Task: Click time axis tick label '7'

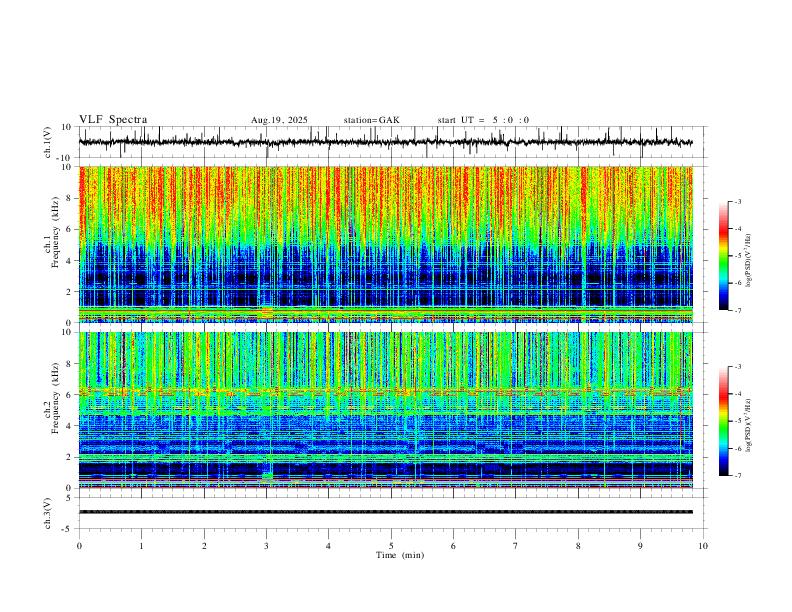Action: pyautogui.click(x=516, y=546)
